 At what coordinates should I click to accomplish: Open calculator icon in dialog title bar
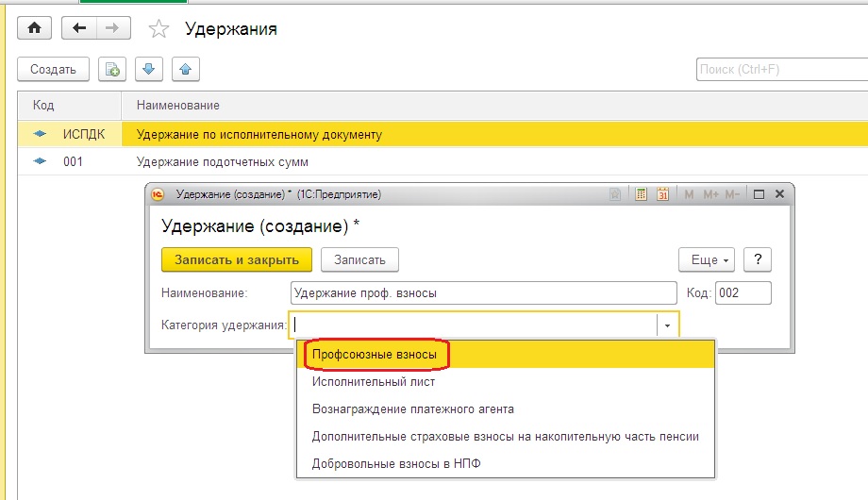click(x=641, y=194)
